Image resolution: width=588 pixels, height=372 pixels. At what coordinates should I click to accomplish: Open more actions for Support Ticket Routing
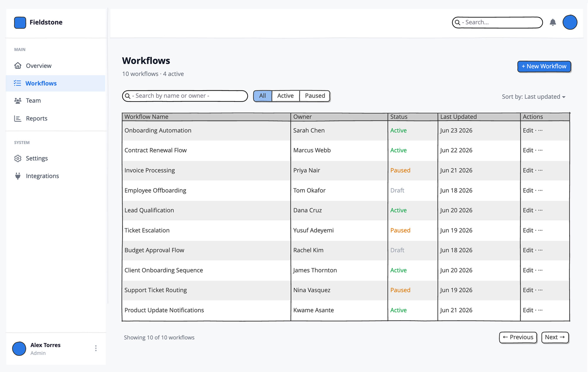540,290
